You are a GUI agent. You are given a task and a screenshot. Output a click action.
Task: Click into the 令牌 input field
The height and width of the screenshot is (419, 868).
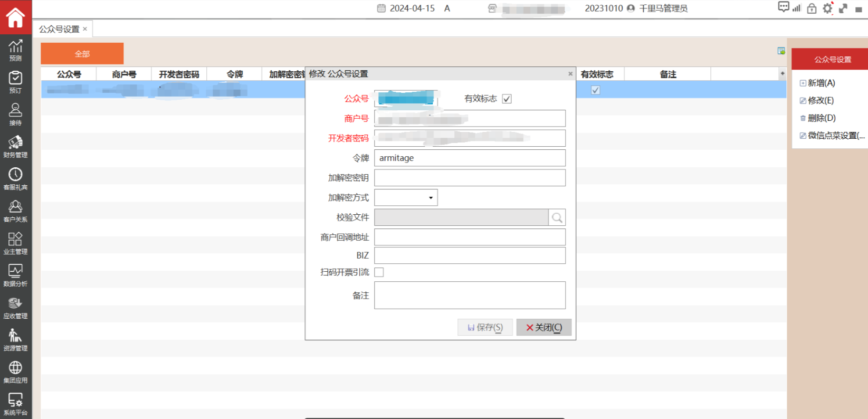point(469,158)
